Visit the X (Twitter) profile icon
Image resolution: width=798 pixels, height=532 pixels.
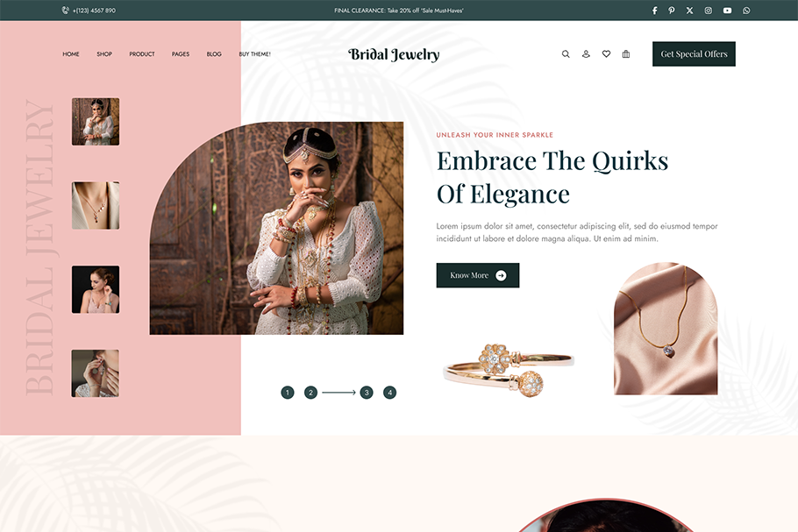689,11
